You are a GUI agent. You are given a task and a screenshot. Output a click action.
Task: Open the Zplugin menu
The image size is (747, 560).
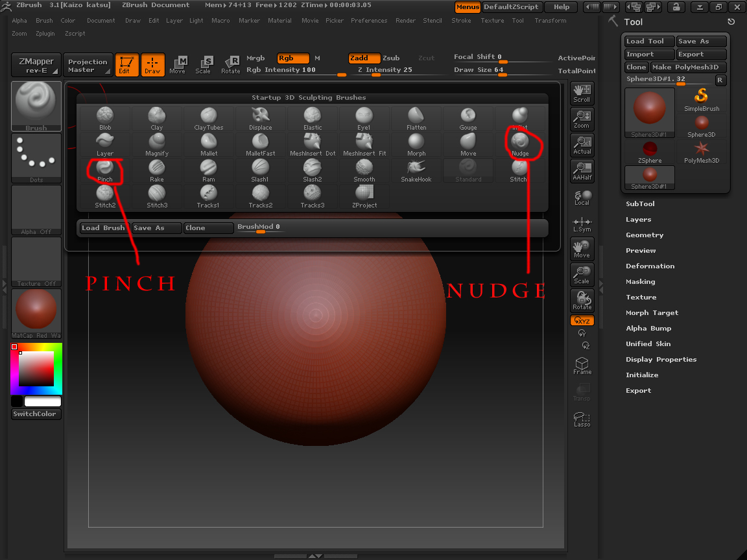click(45, 34)
